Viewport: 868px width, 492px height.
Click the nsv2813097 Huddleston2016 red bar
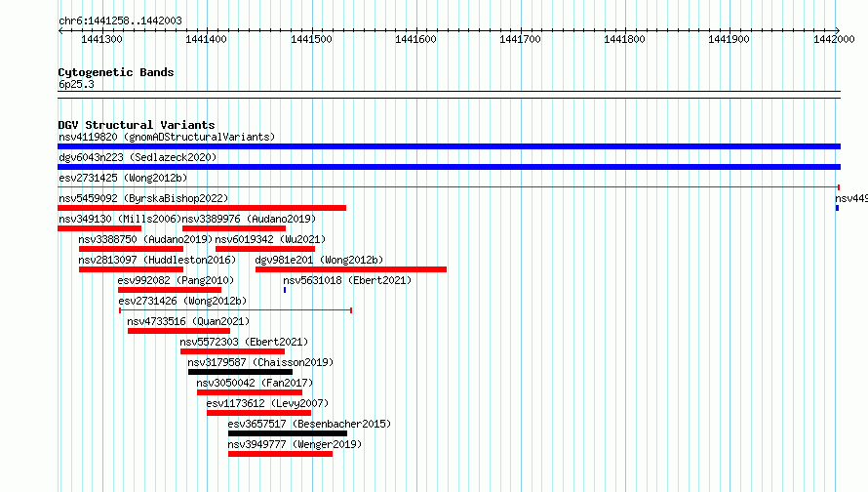(132, 269)
